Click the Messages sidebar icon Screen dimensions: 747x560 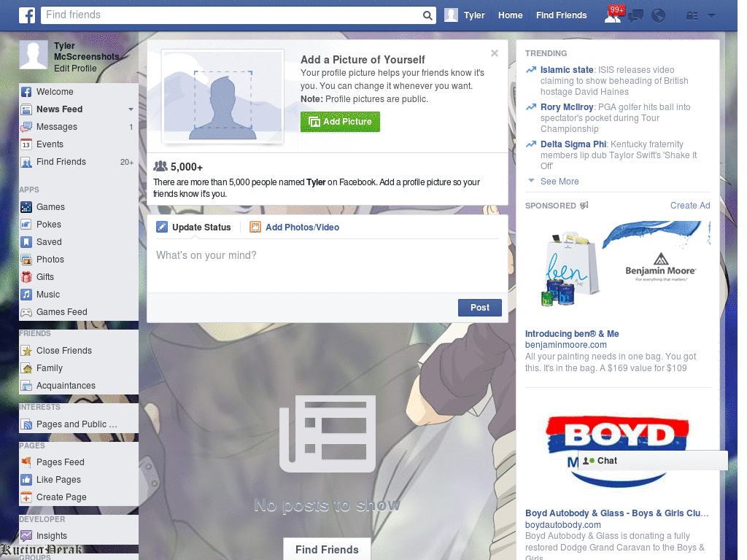tap(26, 127)
